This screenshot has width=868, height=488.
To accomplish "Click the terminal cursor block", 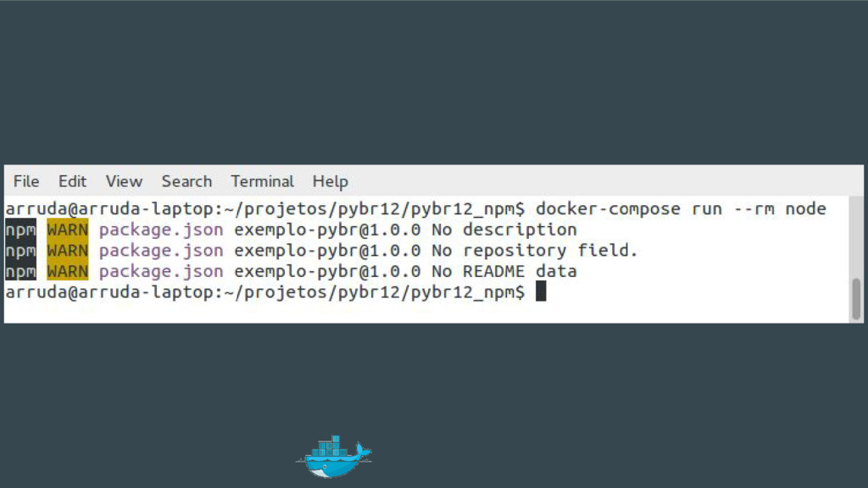I will pyautogui.click(x=541, y=291).
